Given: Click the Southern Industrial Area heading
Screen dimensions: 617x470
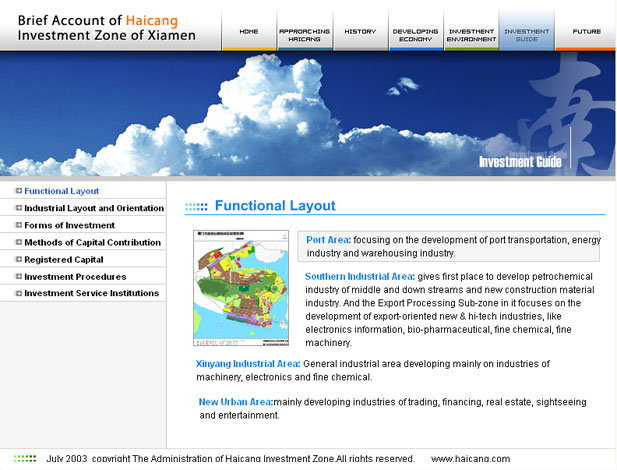Looking at the screenshot, I should 359,276.
